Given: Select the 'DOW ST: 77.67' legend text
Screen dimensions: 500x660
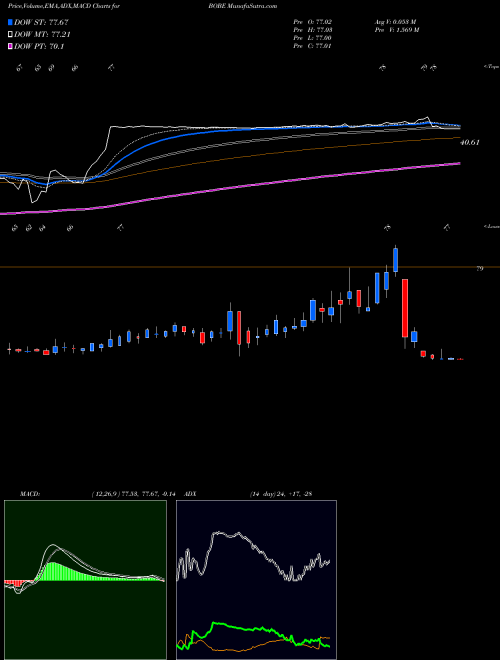Looking at the screenshot, I should pos(41,22).
